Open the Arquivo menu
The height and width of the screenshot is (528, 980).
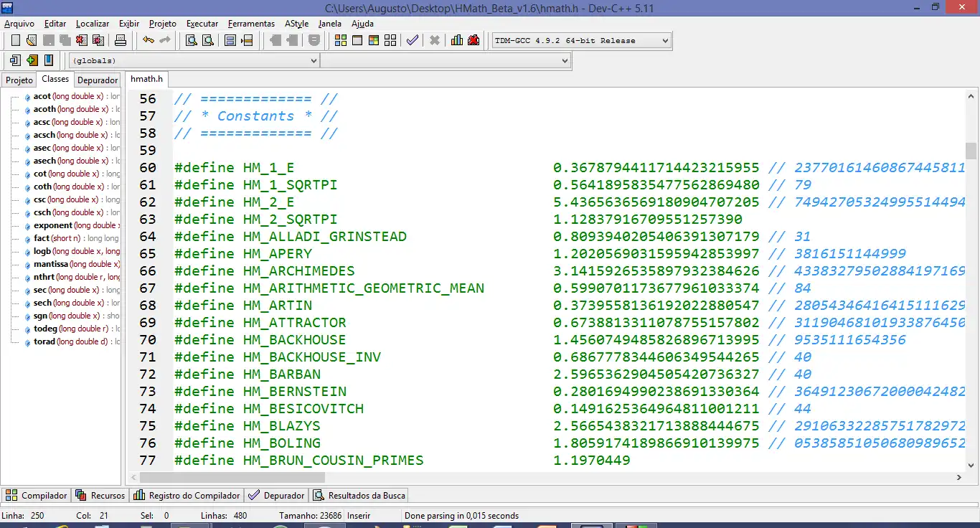pos(19,24)
